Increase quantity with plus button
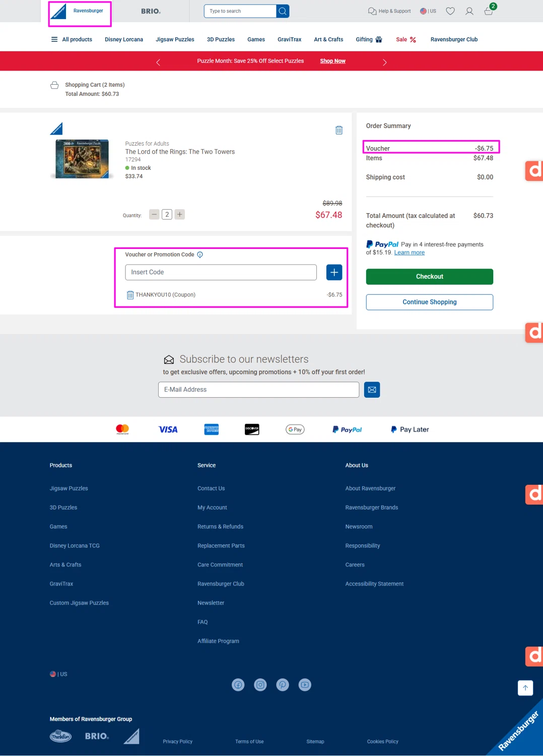This screenshot has height=756, width=543. tap(180, 214)
